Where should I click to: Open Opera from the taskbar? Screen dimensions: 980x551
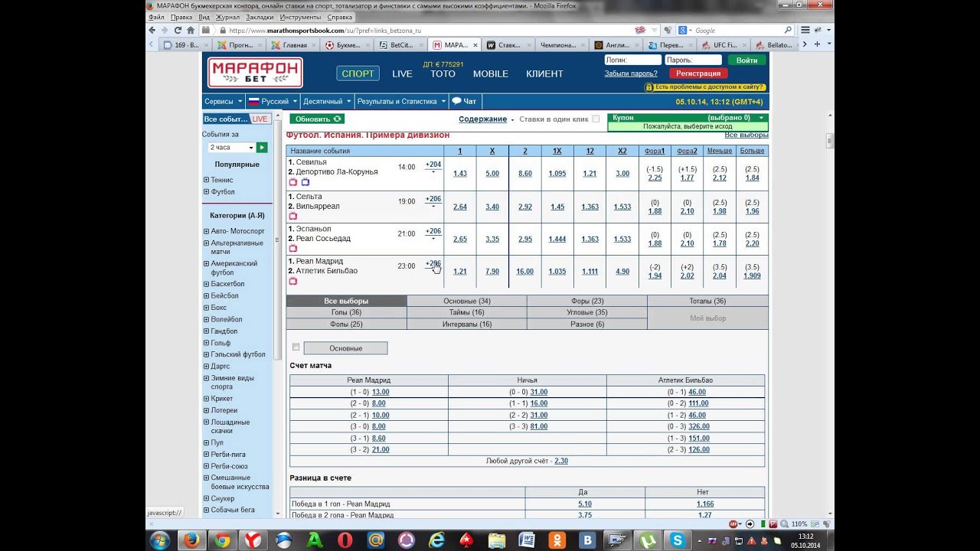coord(345,540)
